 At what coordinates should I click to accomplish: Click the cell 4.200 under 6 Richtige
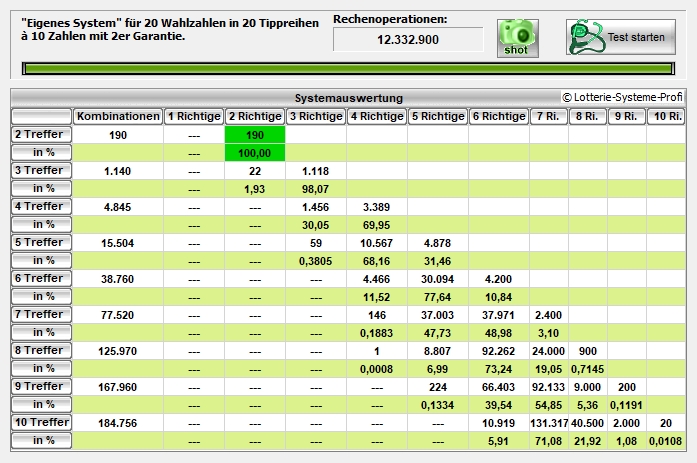tap(498, 279)
